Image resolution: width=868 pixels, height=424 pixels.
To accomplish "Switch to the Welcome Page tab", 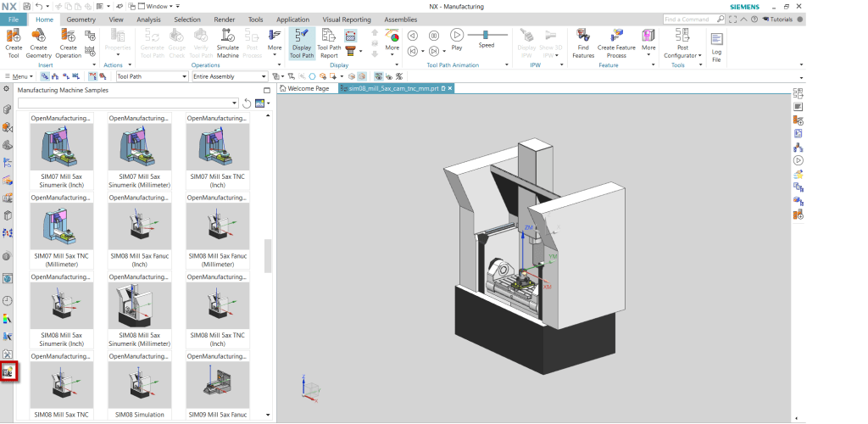I will tap(308, 88).
